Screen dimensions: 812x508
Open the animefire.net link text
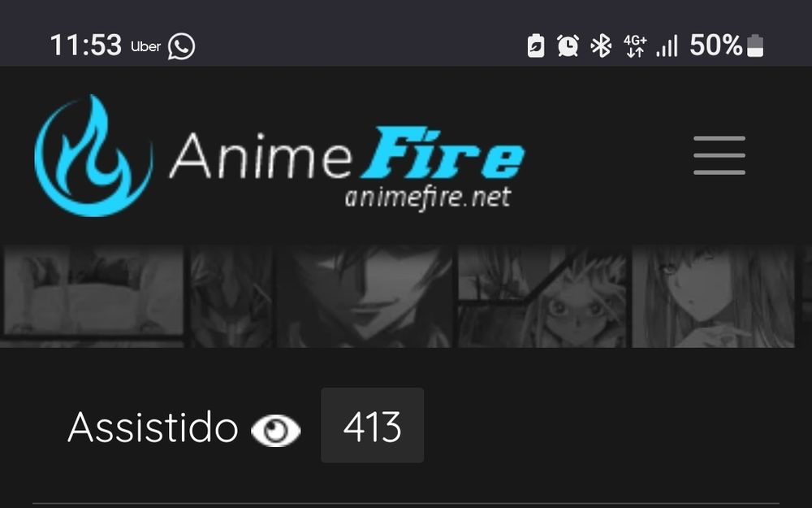[x=428, y=198]
